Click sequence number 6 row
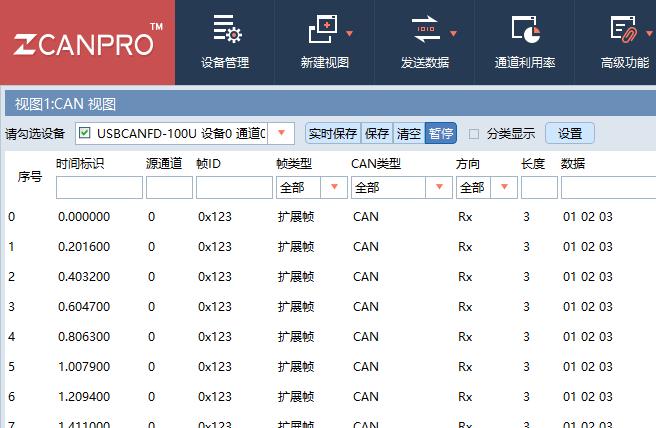The image size is (656, 428). [11, 397]
